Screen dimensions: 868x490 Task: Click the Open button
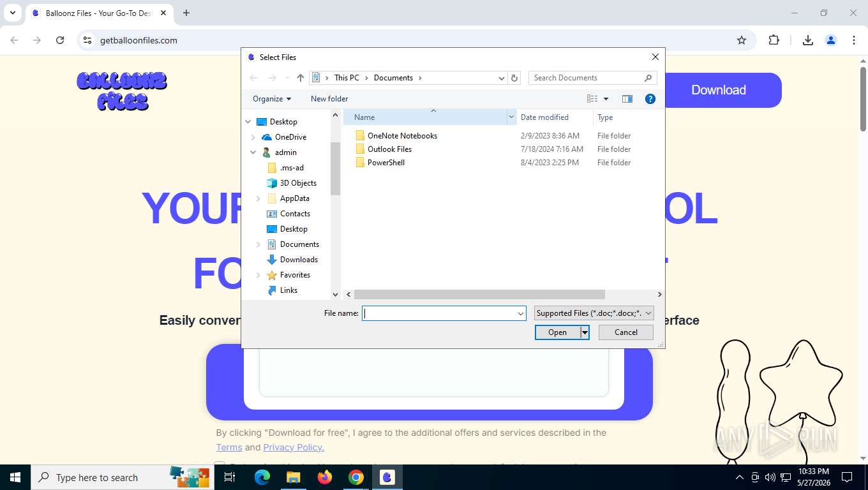pos(557,332)
